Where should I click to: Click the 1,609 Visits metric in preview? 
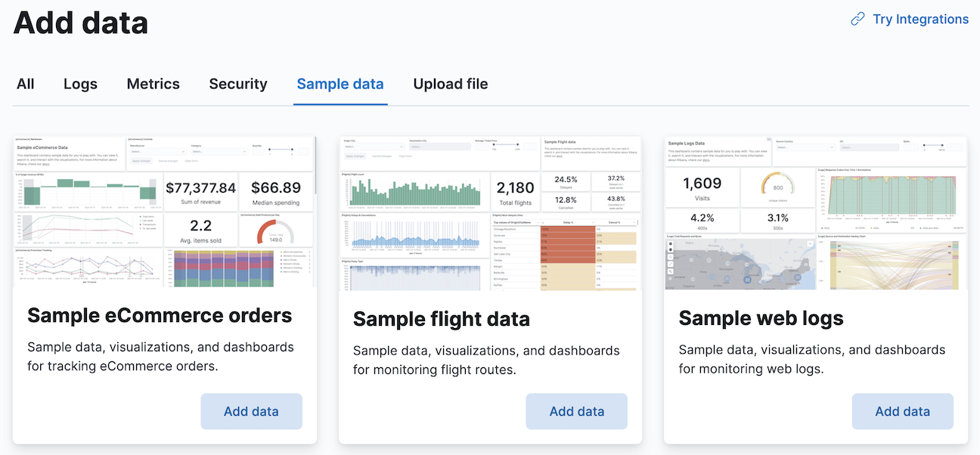click(702, 186)
